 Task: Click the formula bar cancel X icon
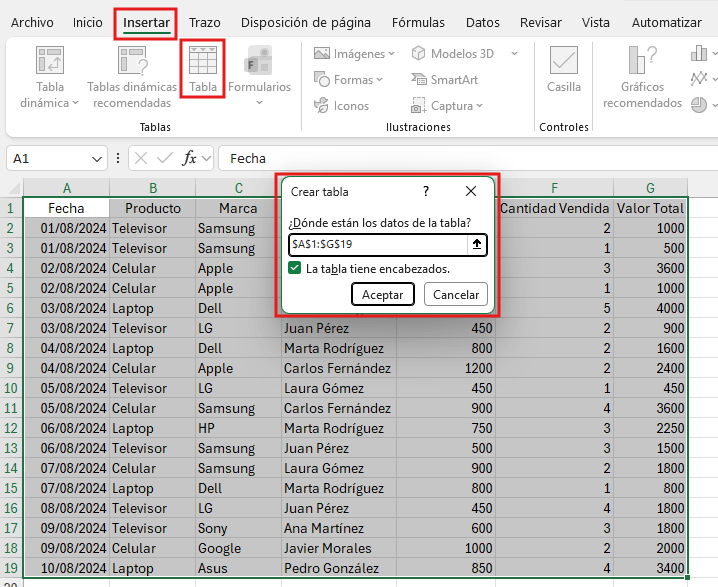click(141, 158)
